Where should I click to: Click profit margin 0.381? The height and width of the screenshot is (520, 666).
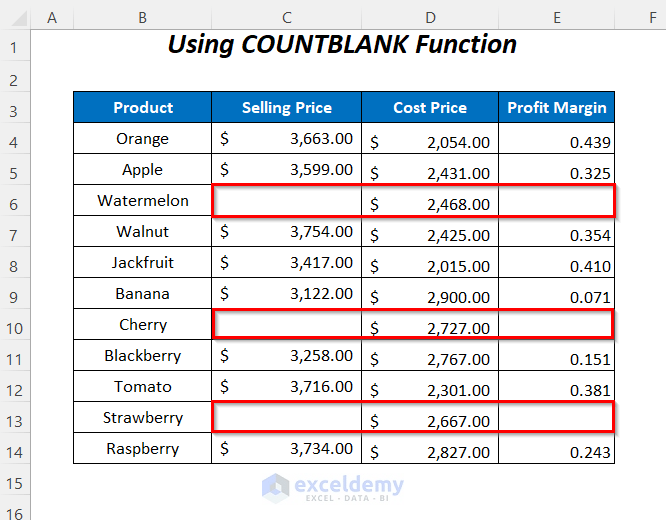point(556,387)
